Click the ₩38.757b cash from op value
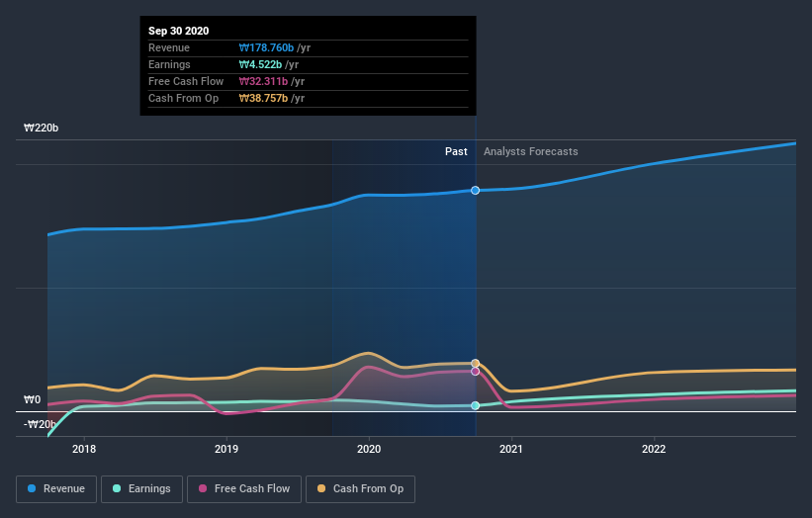Screen dimensions: 812x518 [263, 98]
